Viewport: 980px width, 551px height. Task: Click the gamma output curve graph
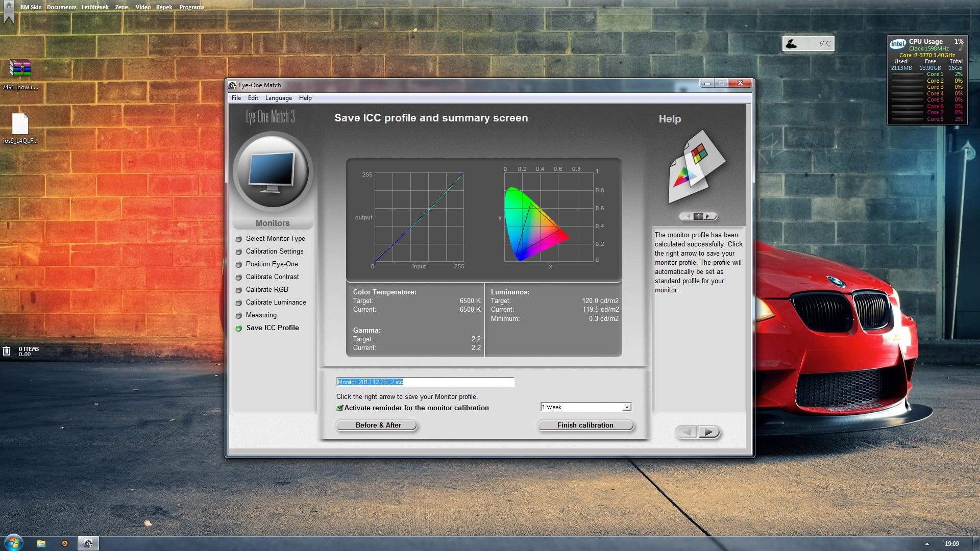(419, 217)
